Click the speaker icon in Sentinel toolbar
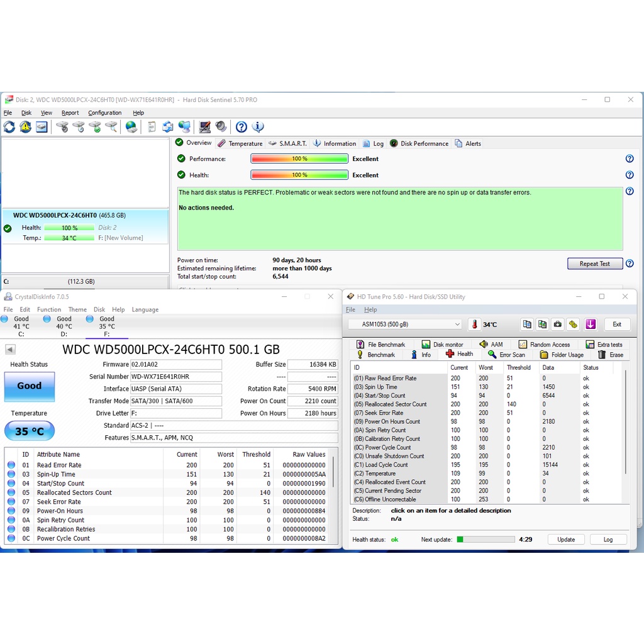This screenshot has height=644, width=644. (221, 127)
